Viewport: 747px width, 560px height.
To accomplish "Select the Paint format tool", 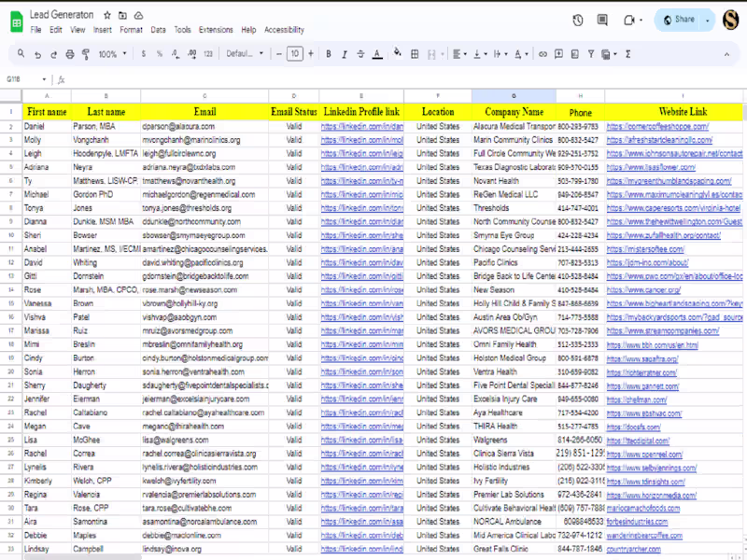I will coord(84,54).
